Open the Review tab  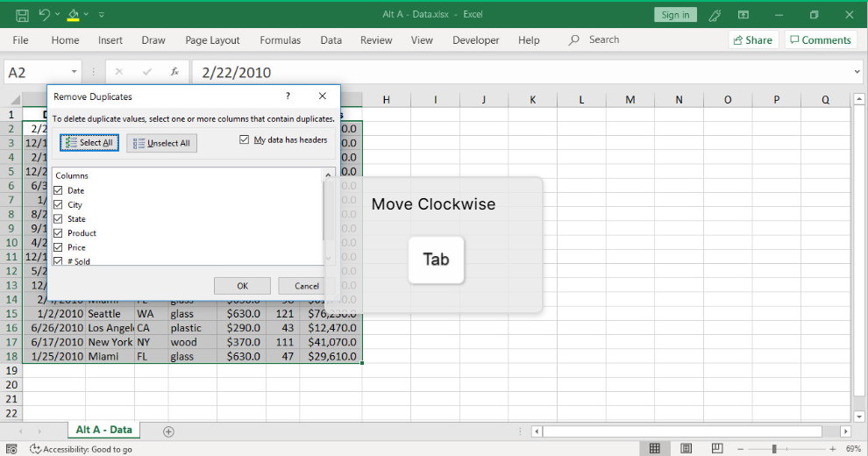[x=376, y=39]
